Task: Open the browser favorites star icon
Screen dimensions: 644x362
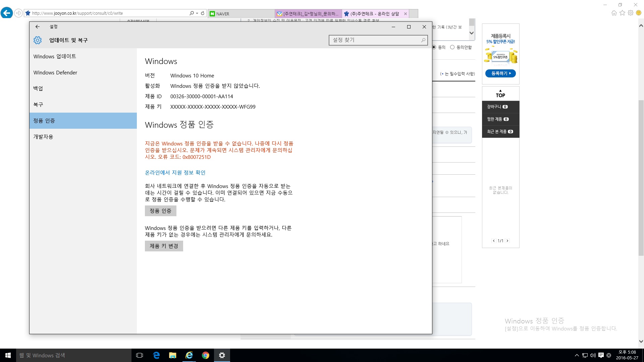Action: (623, 13)
